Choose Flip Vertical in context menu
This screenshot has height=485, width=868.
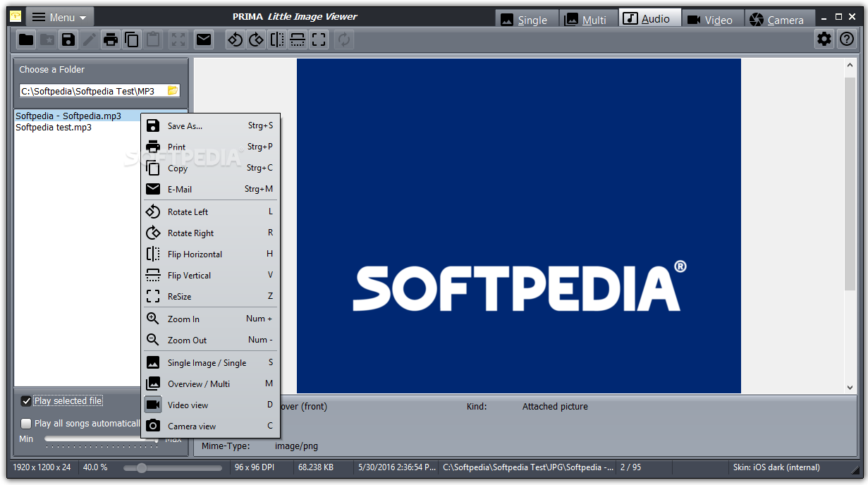point(210,275)
